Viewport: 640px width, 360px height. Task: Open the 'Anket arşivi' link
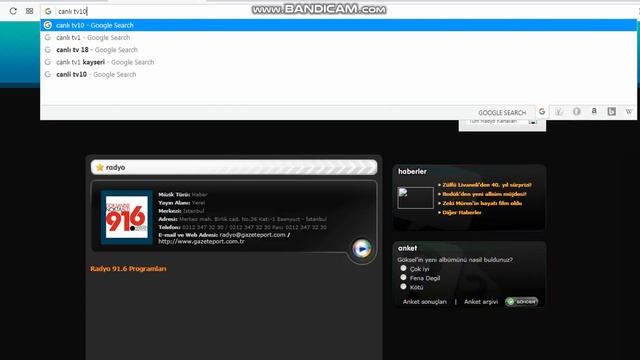[481, 302]
